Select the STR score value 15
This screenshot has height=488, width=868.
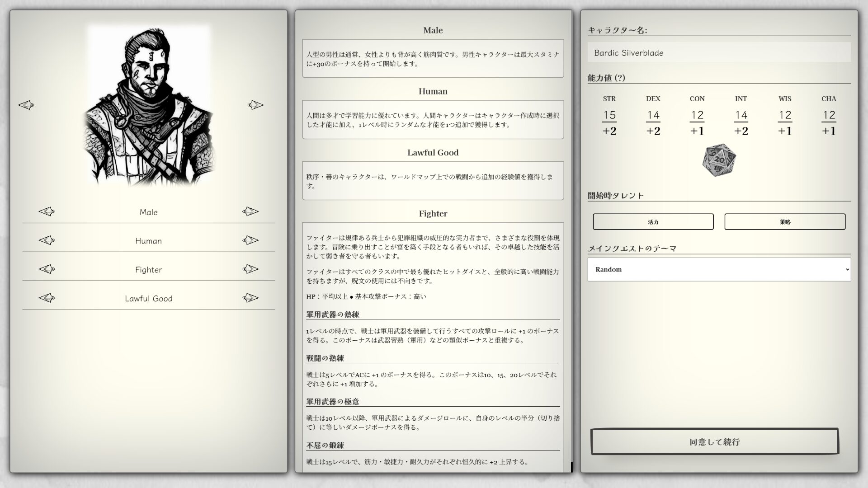click(x=609, y=115)
